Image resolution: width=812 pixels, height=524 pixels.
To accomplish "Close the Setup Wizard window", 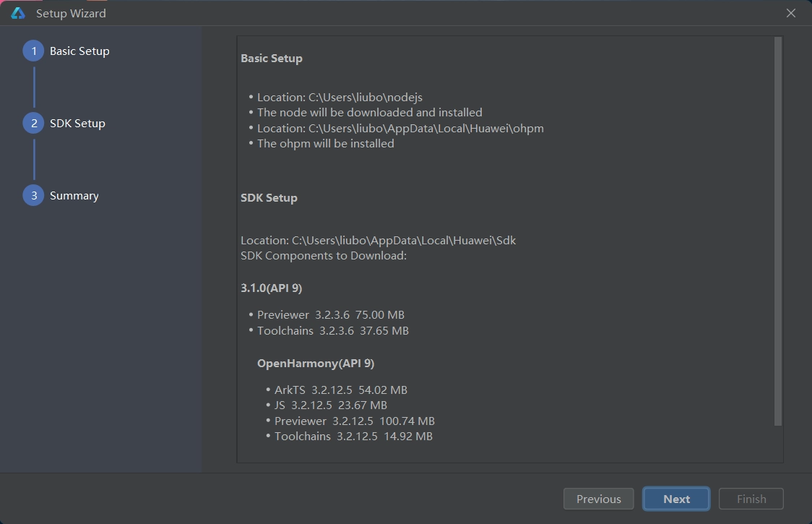I will pyautogui.click(x=791, y=13).
